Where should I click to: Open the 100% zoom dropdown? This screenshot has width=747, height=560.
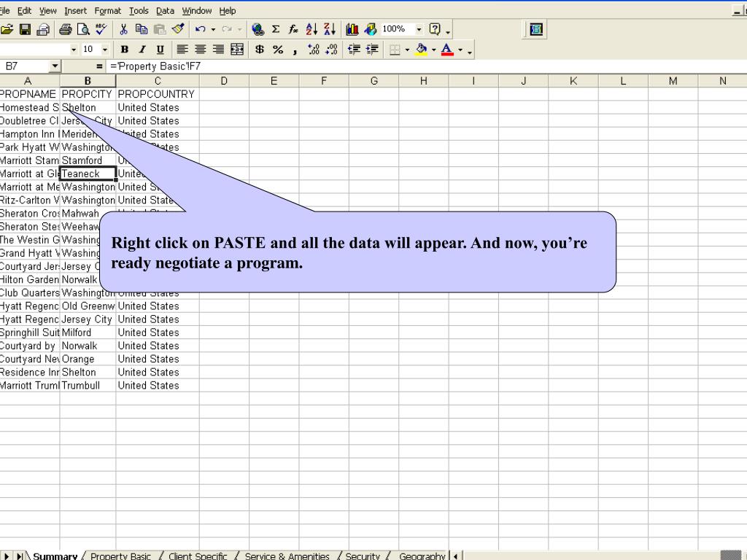(419, 29)
